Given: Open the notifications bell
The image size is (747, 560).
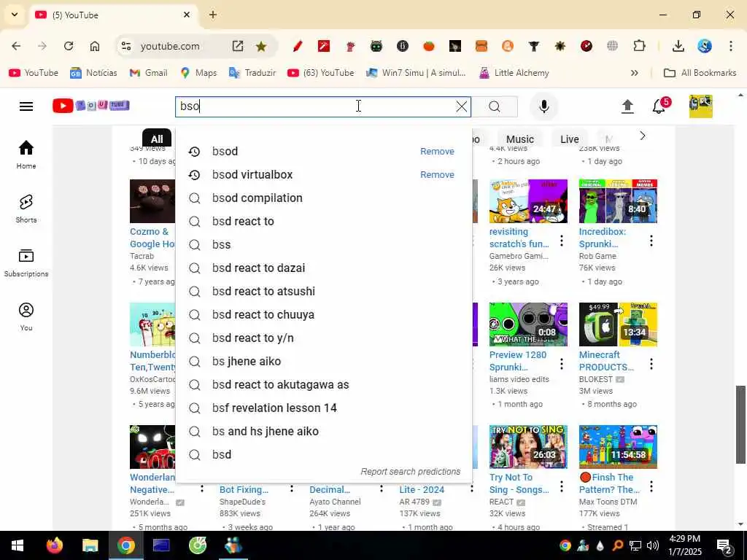Looking at the screenshot, I should [659, 106].
